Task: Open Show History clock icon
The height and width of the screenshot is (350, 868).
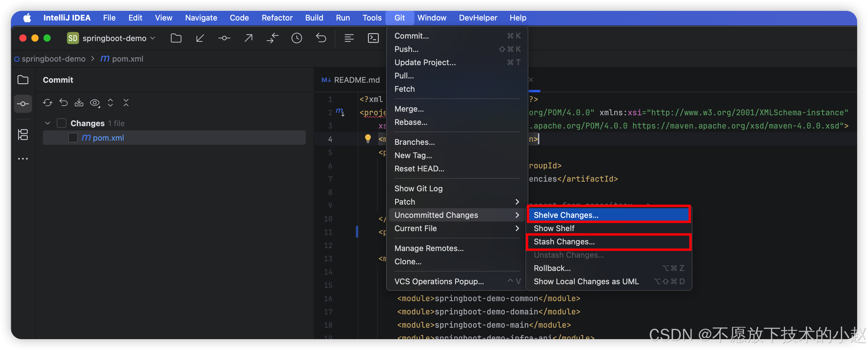Action: pos(296,38)
